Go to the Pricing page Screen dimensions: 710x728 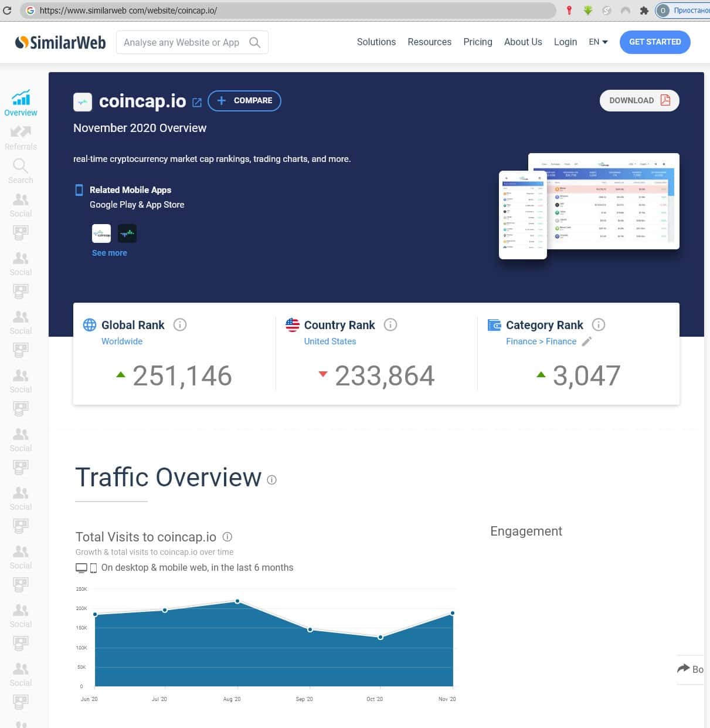[478, 42]
